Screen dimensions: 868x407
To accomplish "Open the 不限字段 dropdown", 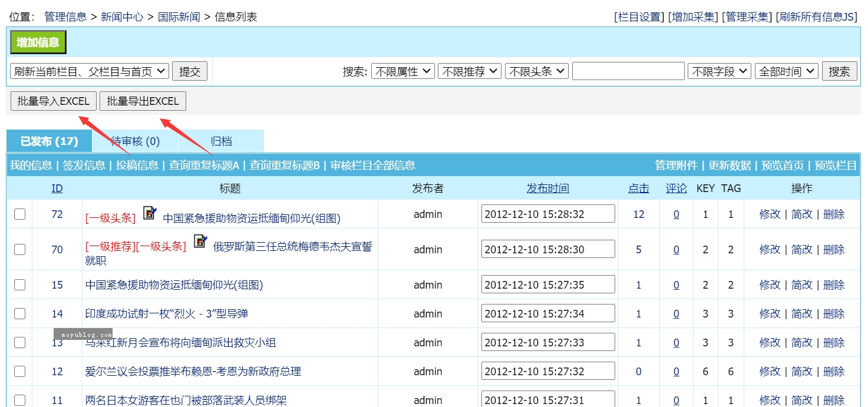I will click(720, 71).
